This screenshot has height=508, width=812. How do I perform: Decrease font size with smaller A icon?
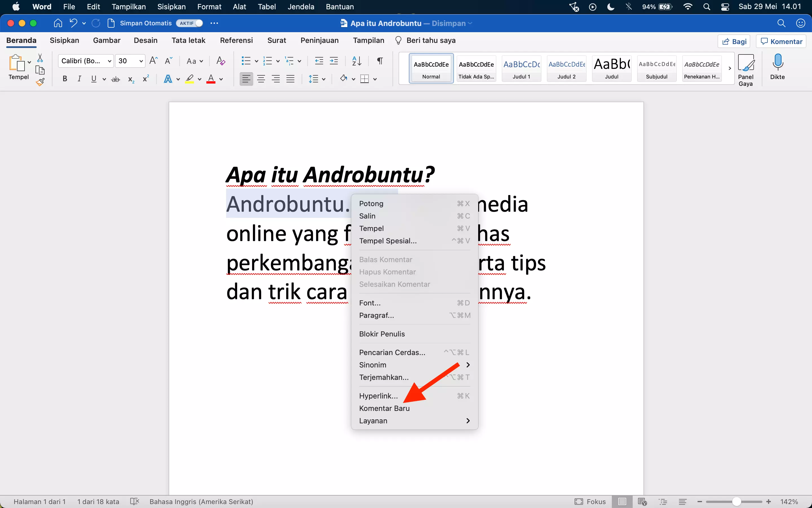168,61
